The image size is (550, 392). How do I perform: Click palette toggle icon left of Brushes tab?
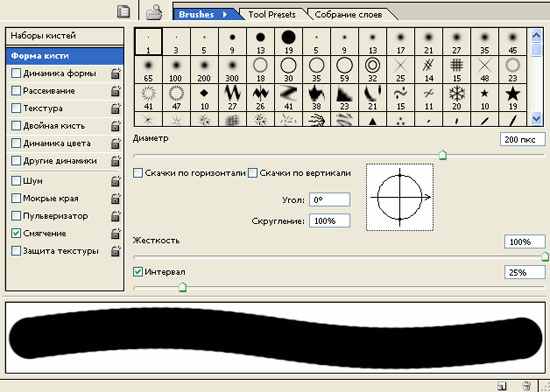coord(154,13)
